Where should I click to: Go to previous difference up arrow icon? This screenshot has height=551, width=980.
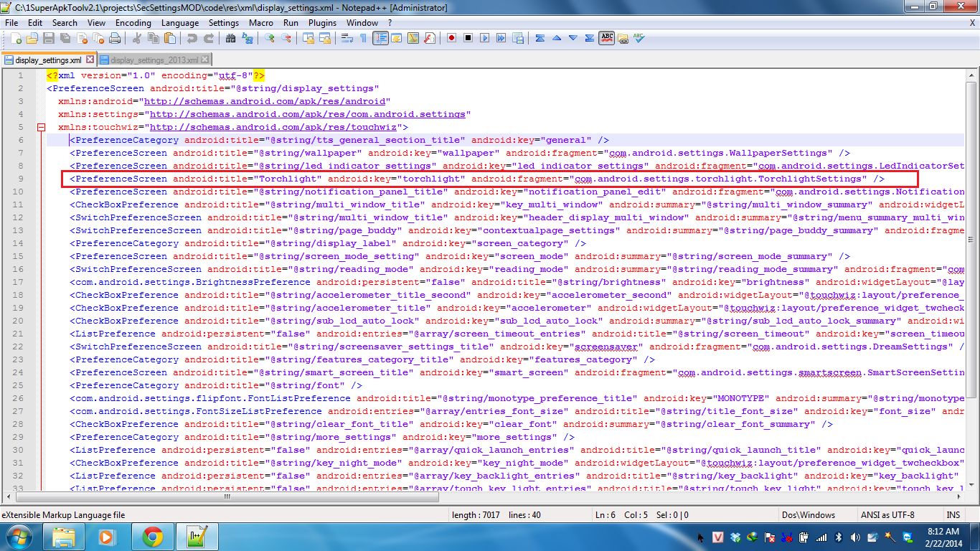pos(556,38)
